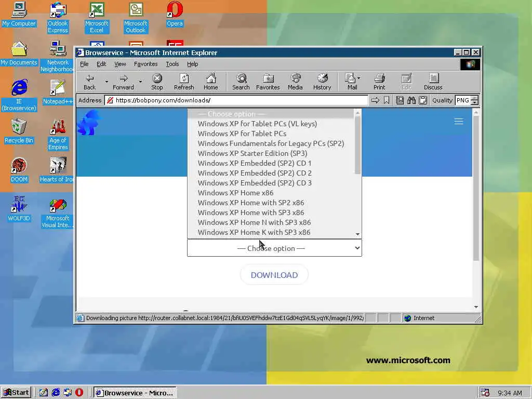
Task: Select Windows Fundamentals for Legacy PCs (SP2)
Action: [x=271, y=143]
